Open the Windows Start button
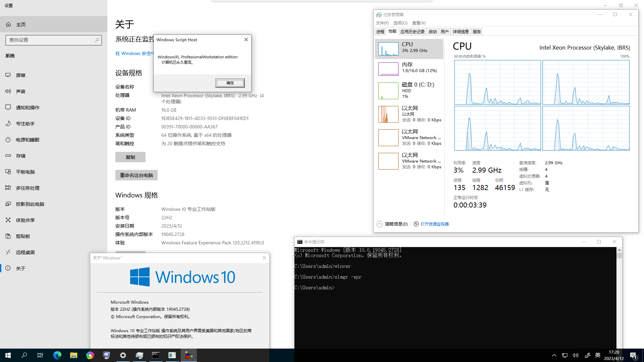The height and width of the screenshot is (362, 644). [8, 355]
